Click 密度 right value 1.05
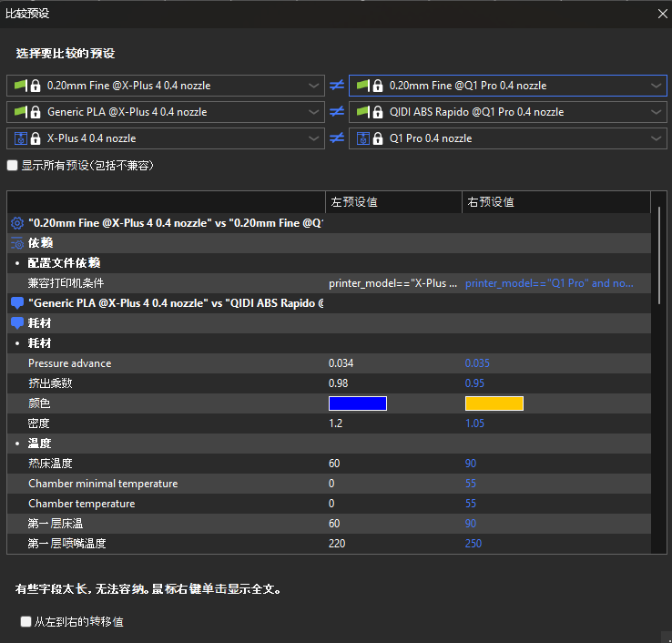The width and height of the screenshot is (672, 643). click(x=474, y=424)
